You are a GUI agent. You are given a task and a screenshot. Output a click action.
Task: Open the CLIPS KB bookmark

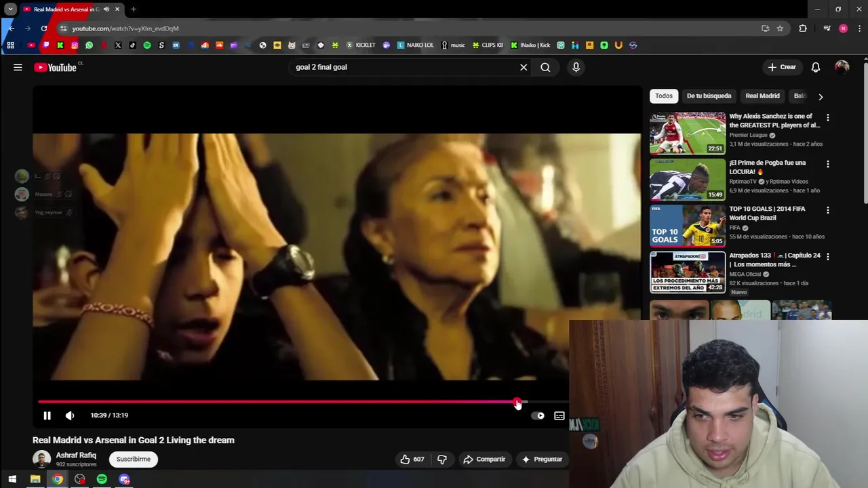point(488,45)
